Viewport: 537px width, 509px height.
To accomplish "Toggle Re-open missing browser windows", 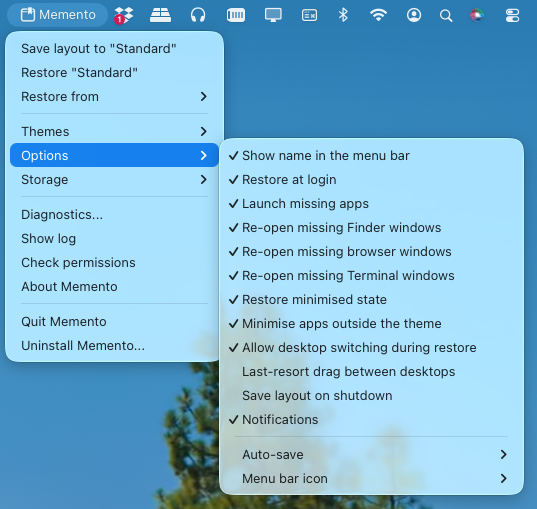I will 371,251.
